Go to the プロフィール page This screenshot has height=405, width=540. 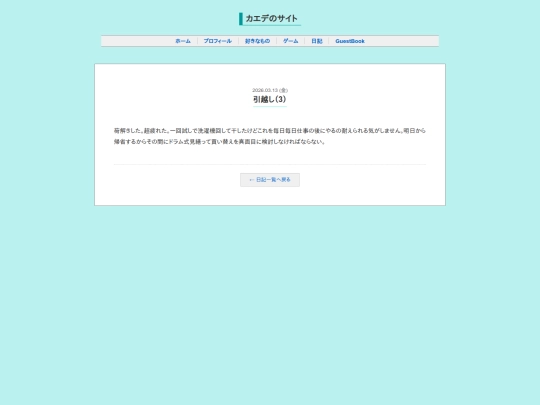click(x=217, y=41)
